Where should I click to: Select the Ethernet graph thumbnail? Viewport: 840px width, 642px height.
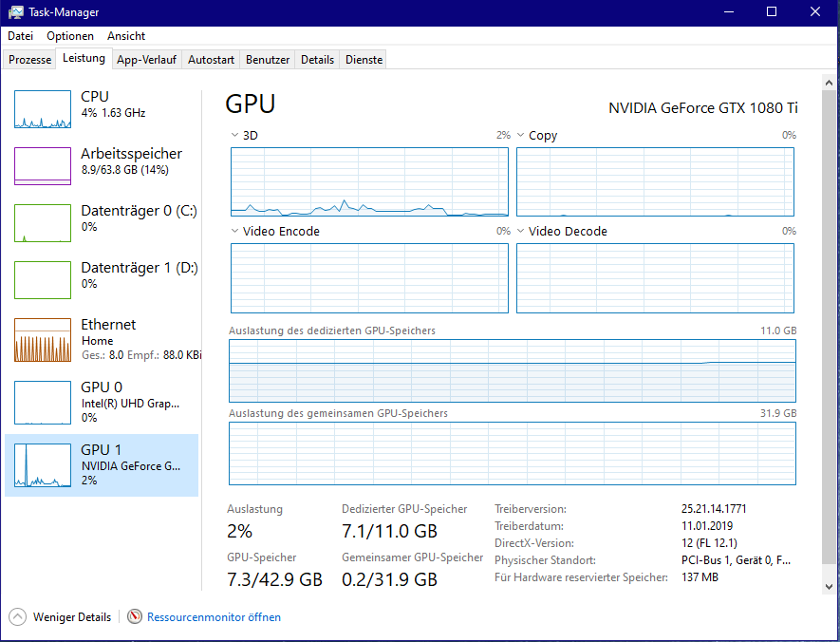pyautogui.click(x=43, y=340)
